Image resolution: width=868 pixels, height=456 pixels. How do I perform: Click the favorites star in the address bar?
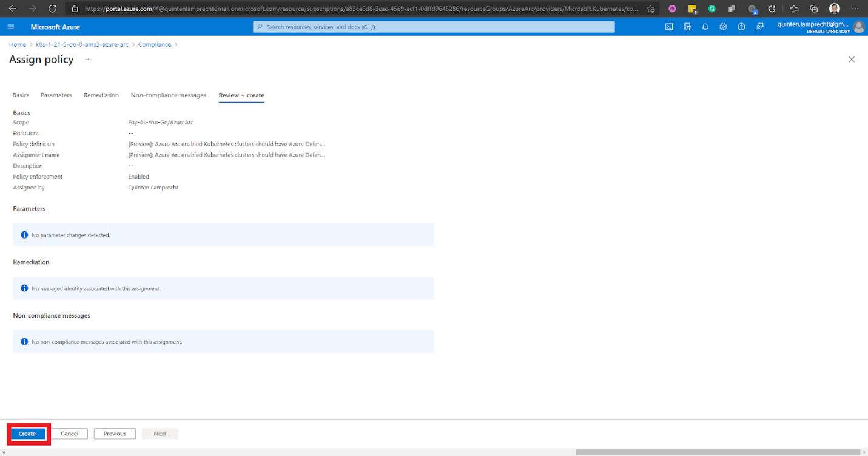pyautogui.click(x=651, y=9)
